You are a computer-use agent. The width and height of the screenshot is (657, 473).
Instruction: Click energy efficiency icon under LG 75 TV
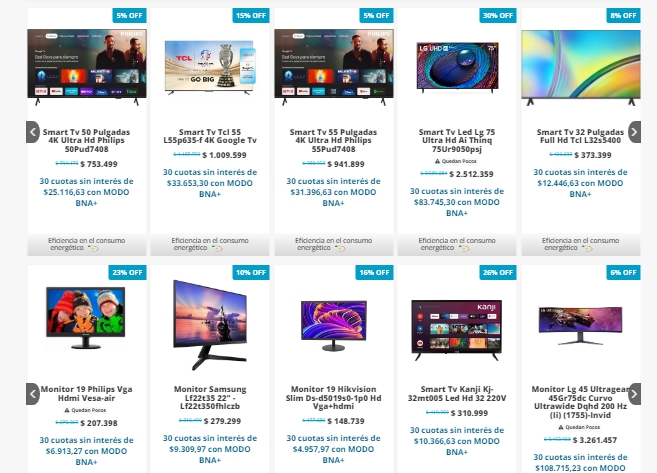click(x=464, y=248)
